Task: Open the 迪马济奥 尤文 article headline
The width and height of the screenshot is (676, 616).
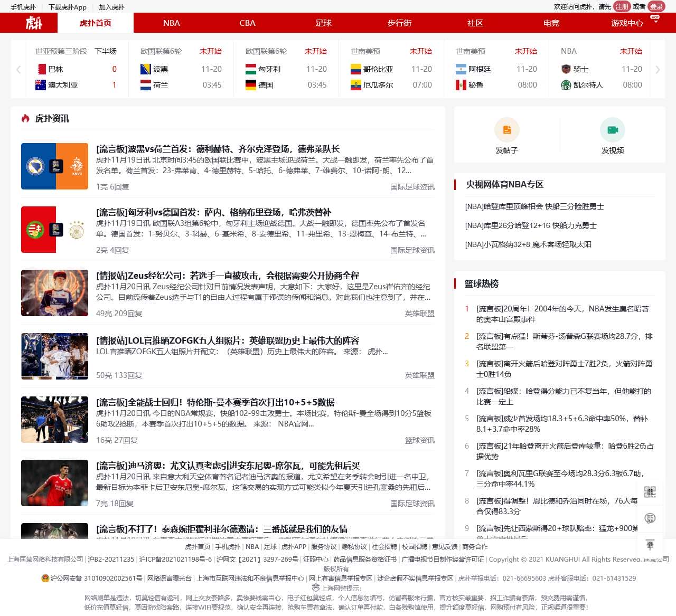Action: tap(228, 466)
